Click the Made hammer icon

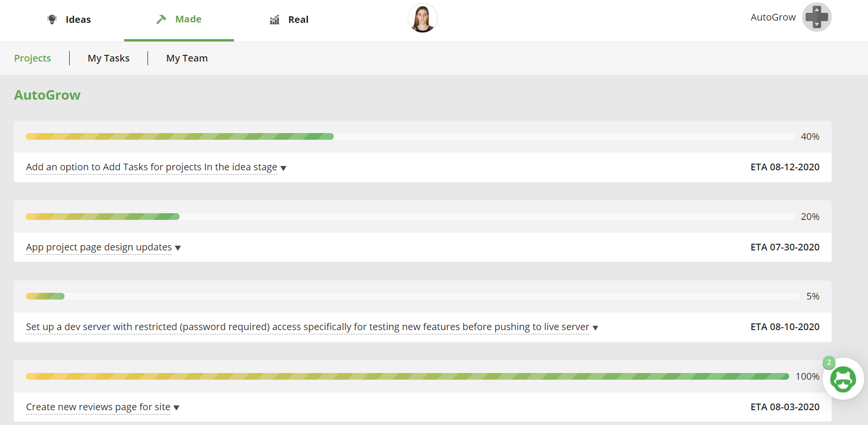tap(160, 18)
